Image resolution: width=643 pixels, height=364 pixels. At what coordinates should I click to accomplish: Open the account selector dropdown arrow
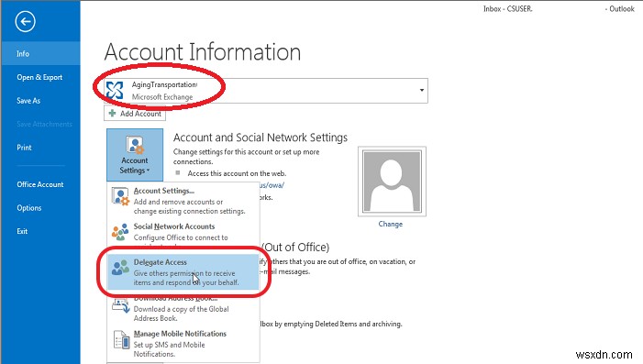(422, 90)
